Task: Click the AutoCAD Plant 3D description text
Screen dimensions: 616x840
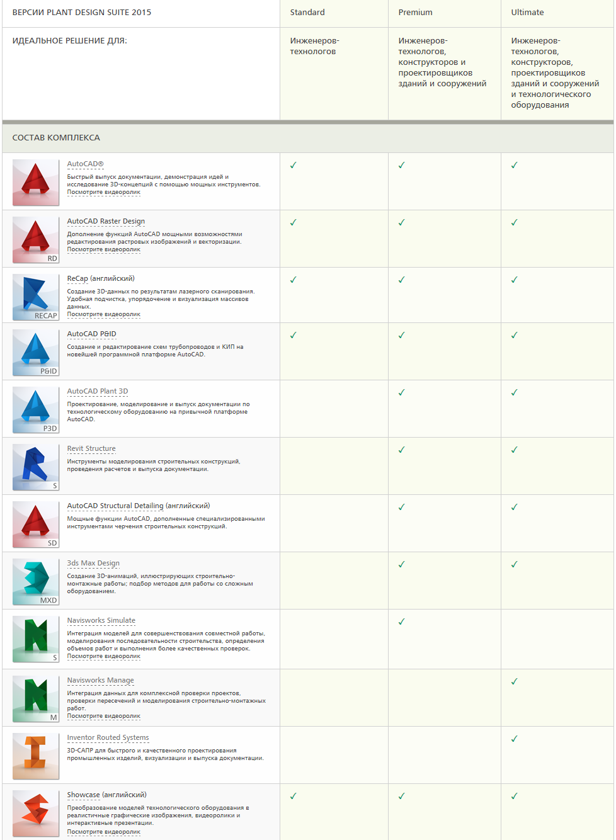Action: click(159, 412)
